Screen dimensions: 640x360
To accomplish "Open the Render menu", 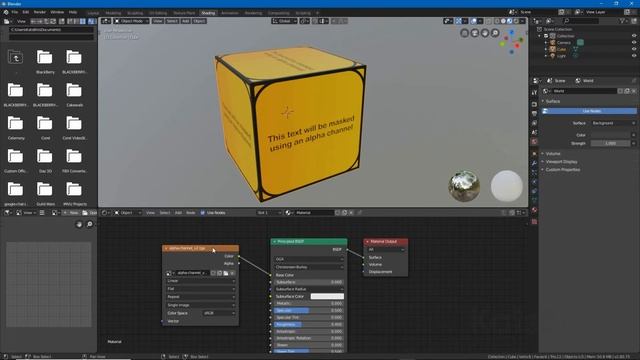I will pos(40,12).
